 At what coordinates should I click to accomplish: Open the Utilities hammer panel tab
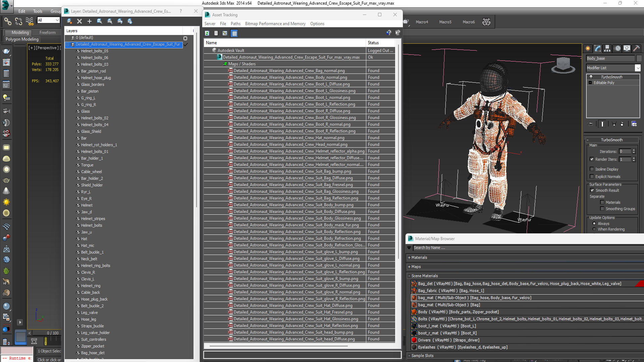coord(637,49)
